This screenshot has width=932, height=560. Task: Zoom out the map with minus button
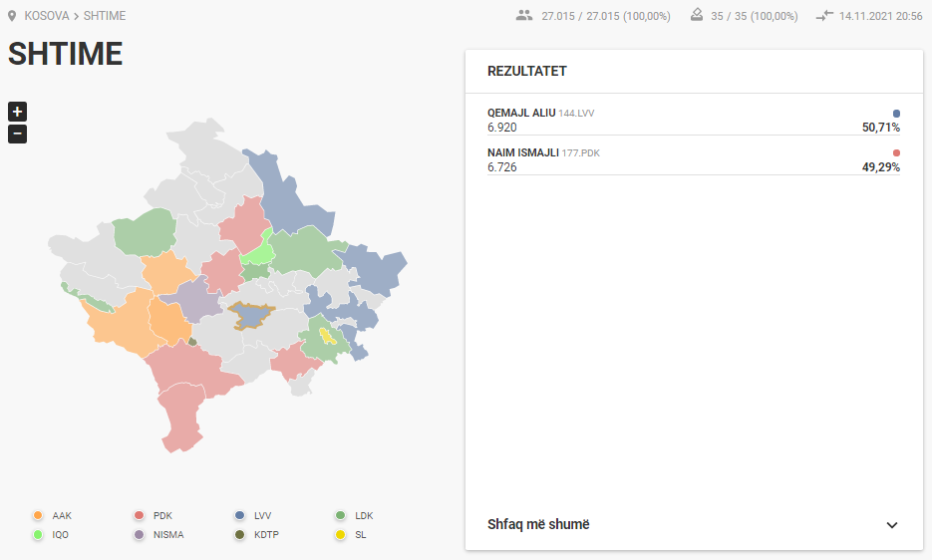coord(17,134)
